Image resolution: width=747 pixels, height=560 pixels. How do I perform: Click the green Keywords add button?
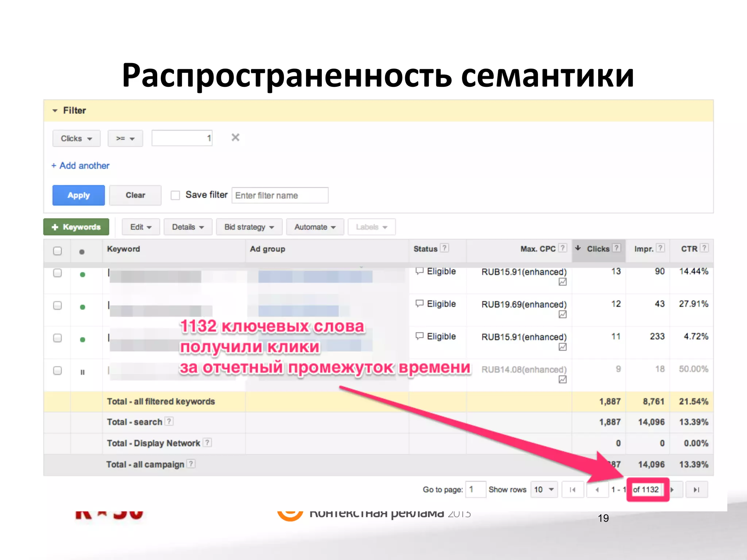(76, 227)
